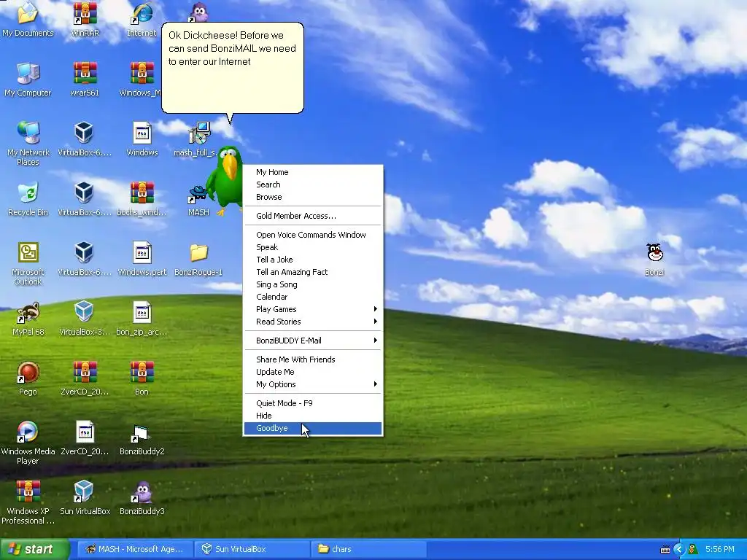Click the 5:56 PM system clock
The width and height of the screenshot is (747, 560).
pos(719,550)
